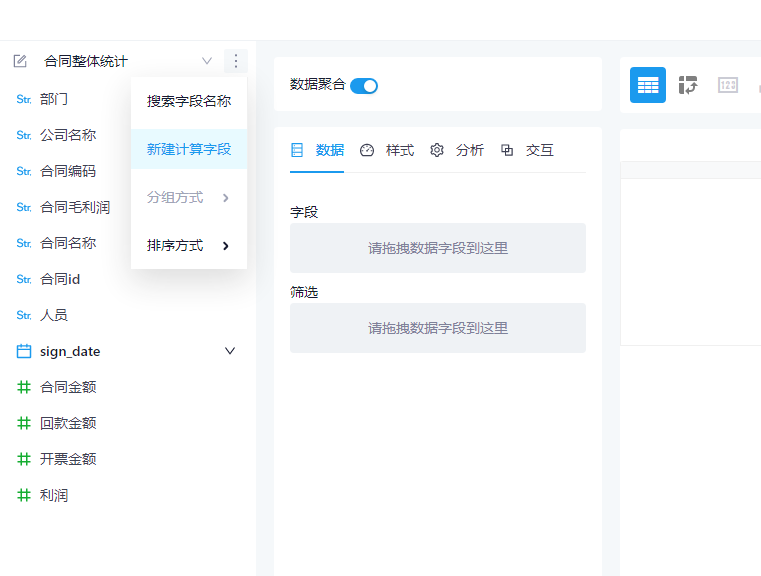Expand the 合同整体统计 dataset dropdown

(207, 61)
